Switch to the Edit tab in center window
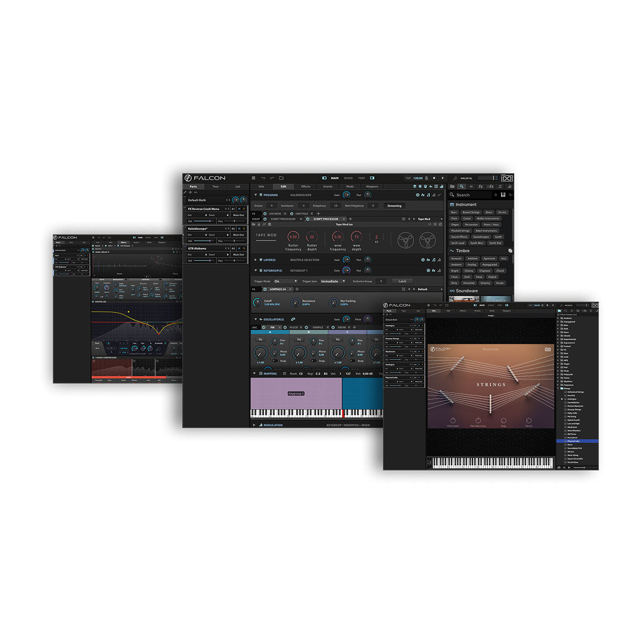 (283, 186)
